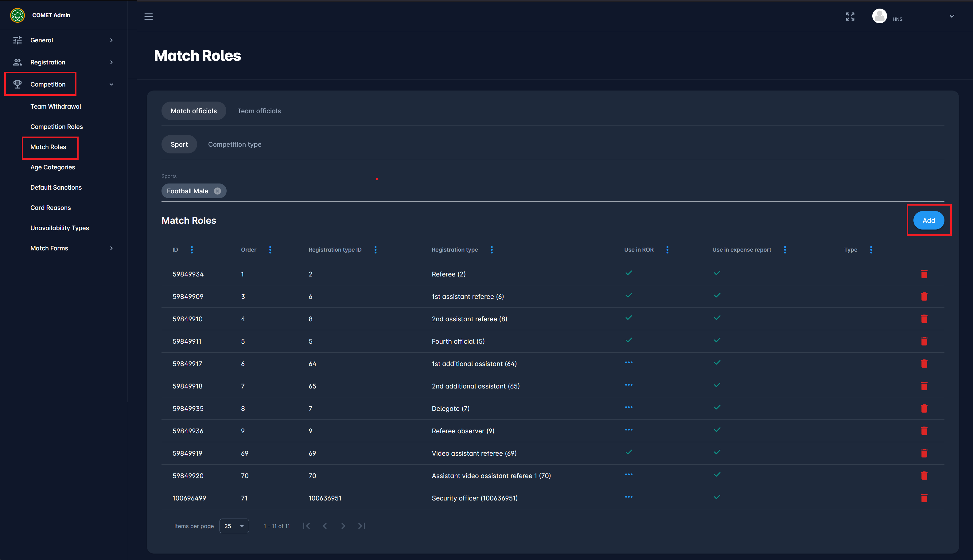The width and height of the screenshot is (973, 560).
Task: Switch to Team officials tab
Action: [259, 111]
